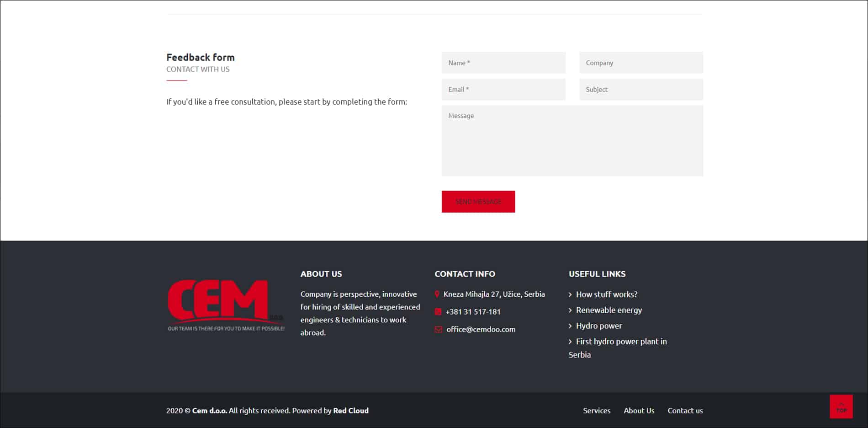The width and height of the screenshot is (868, 428).
Task: Visit the Red Cloud credit link
Action: (350, 411)
